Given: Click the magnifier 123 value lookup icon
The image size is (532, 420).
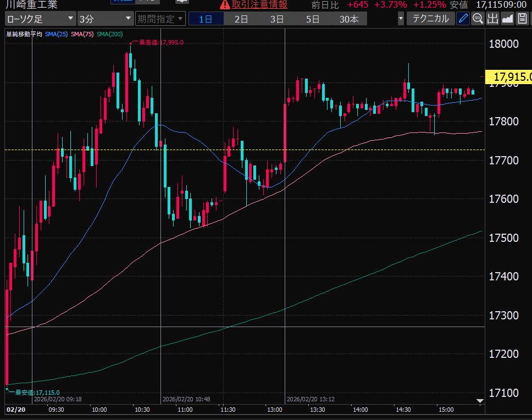Looking at the screenshot, I should click(478, 19).
